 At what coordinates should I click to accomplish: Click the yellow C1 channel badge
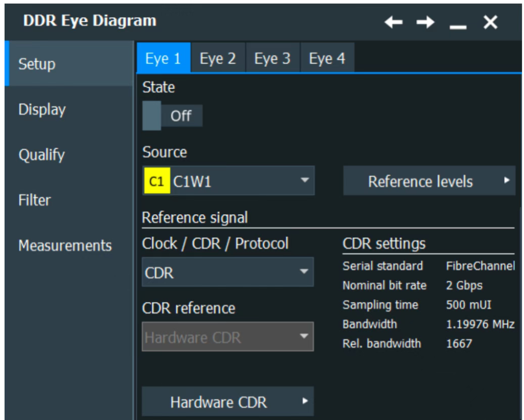coord(157,181)
